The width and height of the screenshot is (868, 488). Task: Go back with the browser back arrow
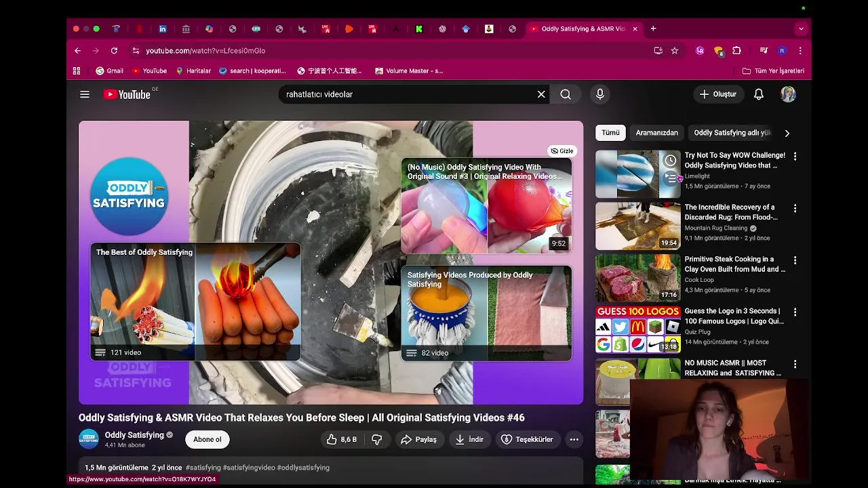click(77, 51)
